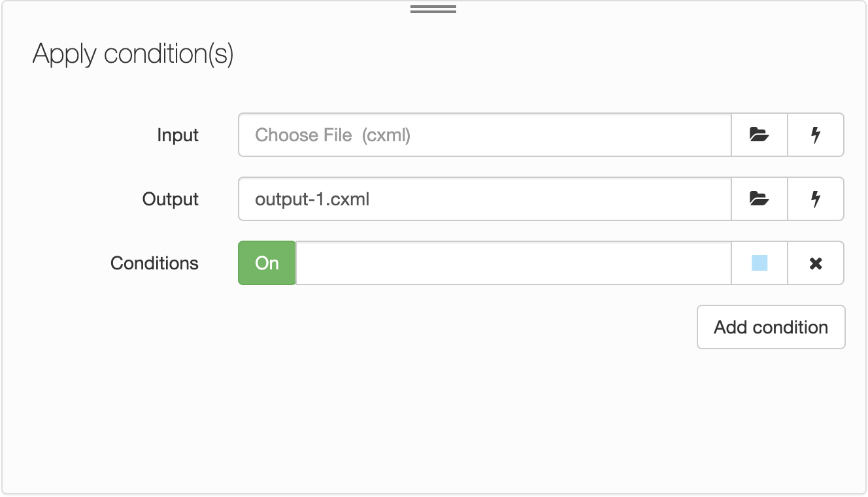Click the grip handle at panel top

433,9
